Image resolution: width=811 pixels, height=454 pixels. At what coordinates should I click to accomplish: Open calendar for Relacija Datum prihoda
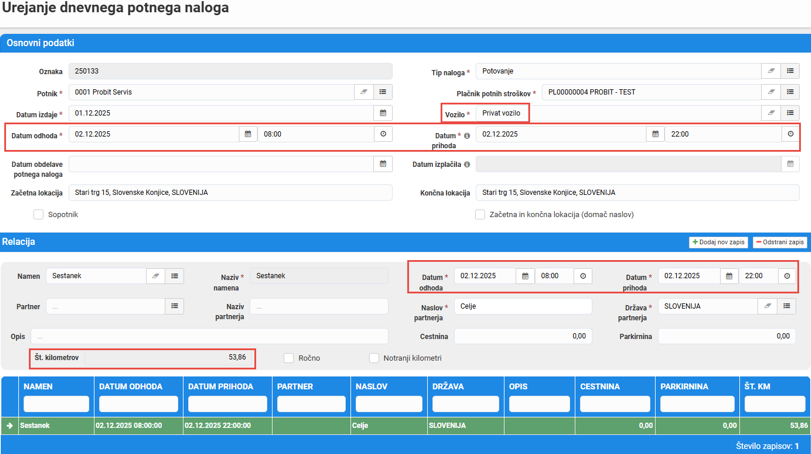(729, 276)
